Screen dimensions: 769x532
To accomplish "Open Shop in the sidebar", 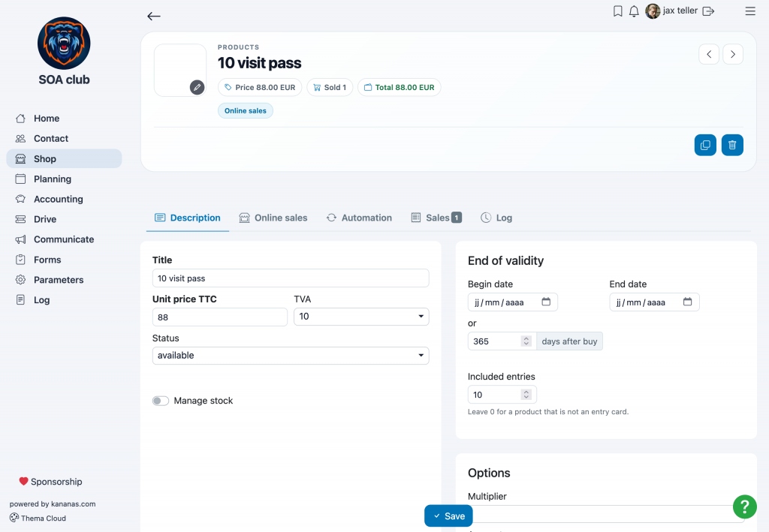I will click(x=64, y=159).
